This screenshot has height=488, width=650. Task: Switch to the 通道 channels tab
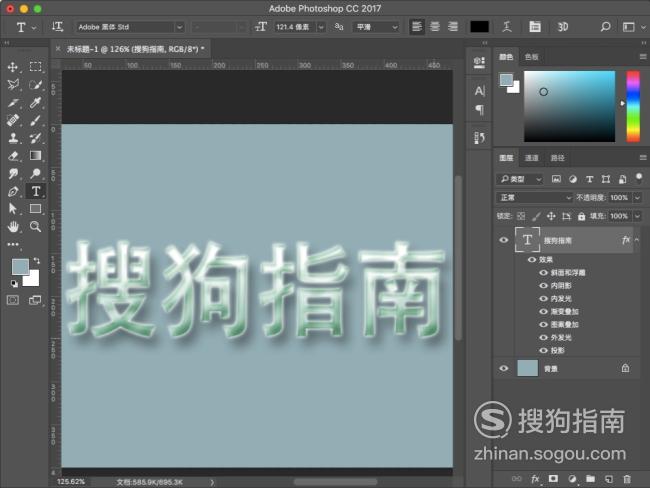tap(531, 158)
